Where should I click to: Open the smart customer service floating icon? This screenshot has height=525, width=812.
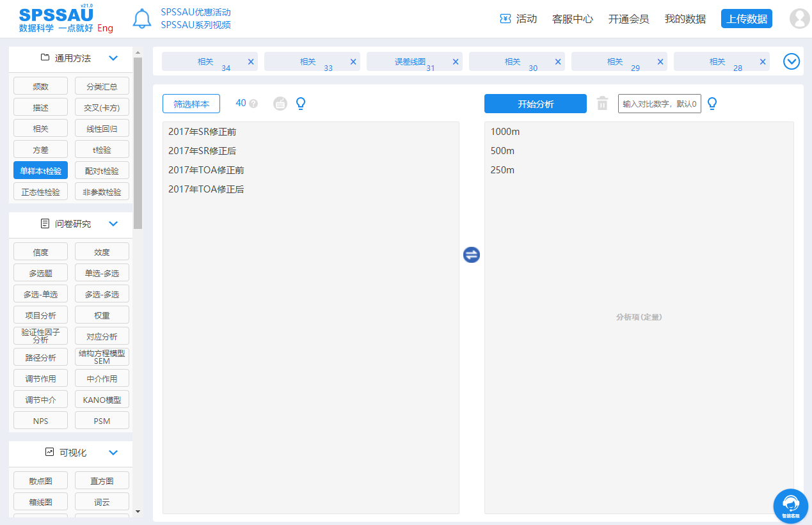(x=790, y=506)
